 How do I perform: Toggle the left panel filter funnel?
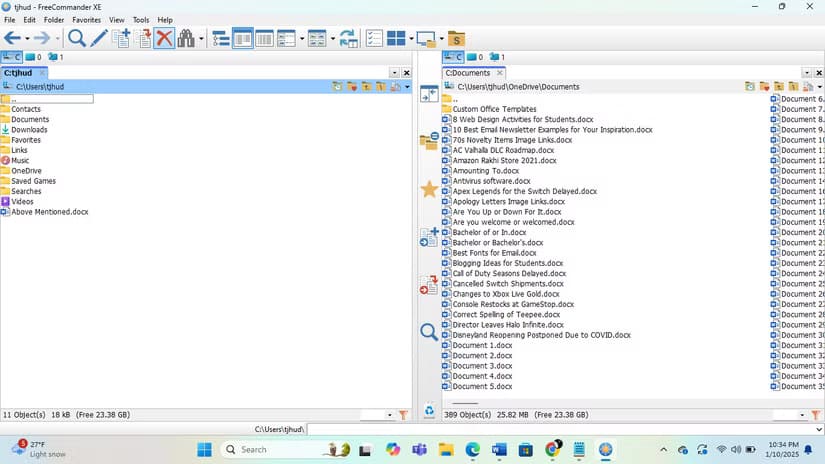click(x=403, y=414)
